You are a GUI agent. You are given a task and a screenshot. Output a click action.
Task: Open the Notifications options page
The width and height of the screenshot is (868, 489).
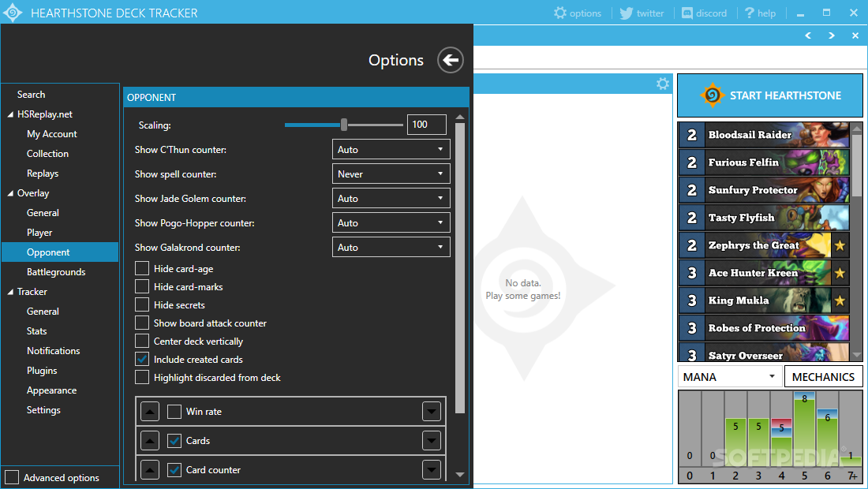click(53, 351)
